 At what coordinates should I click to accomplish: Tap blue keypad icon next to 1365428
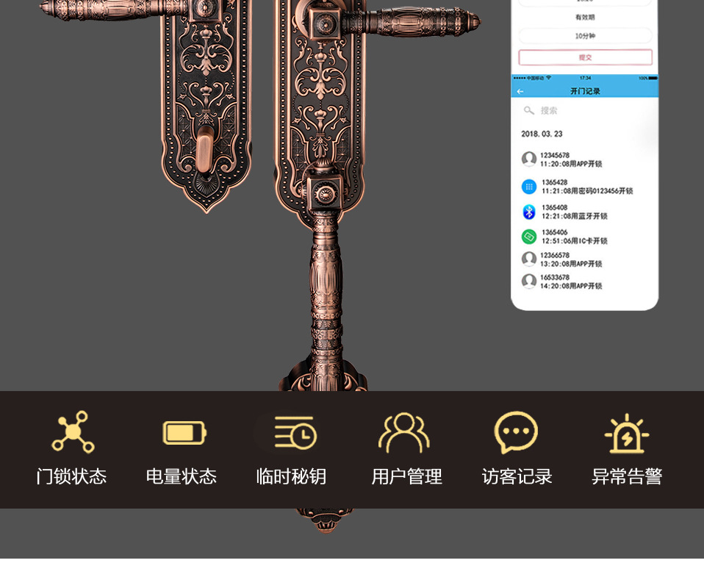click(x=529, y=187)
